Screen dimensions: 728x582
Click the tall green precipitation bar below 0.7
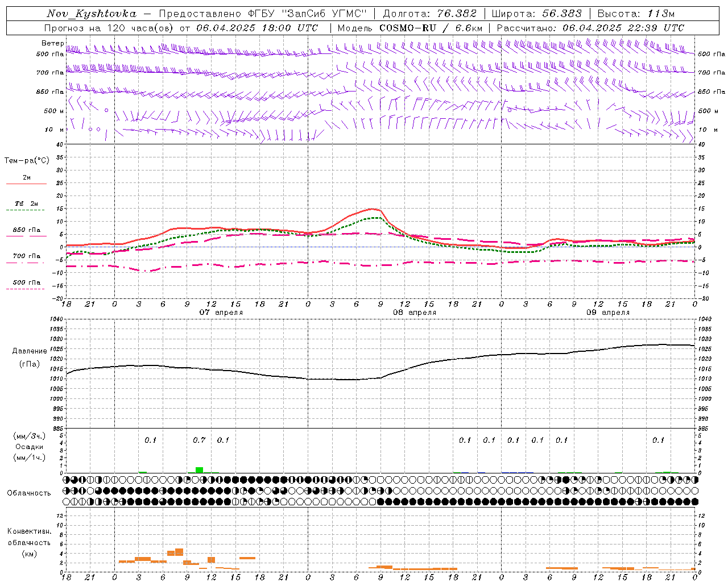[199, 469]
